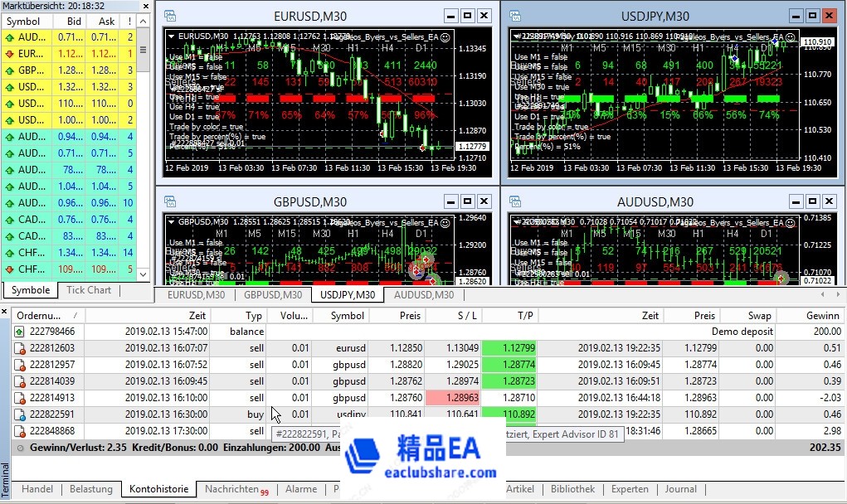Switch to the Tick Chart tab
847x504 pixels.
click(89, 290)
